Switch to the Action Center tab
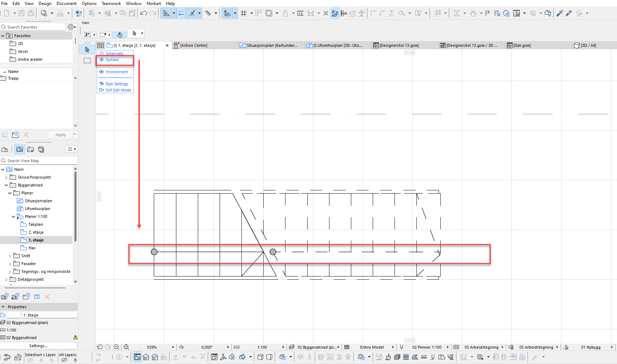The width and height of the screenshot is (617, 364). tap(194, 45)
